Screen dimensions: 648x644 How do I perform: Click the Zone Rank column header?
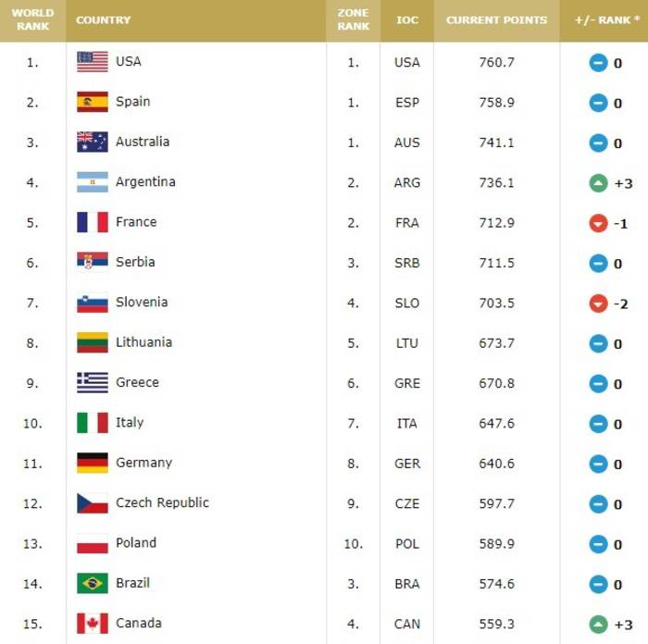click(353, 19)
